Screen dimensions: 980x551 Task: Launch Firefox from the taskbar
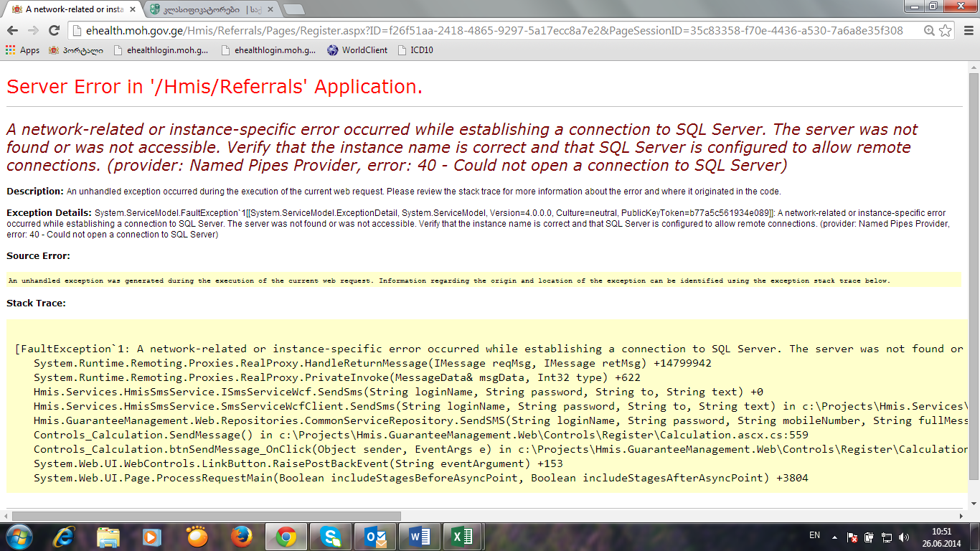tap(242, 536)
